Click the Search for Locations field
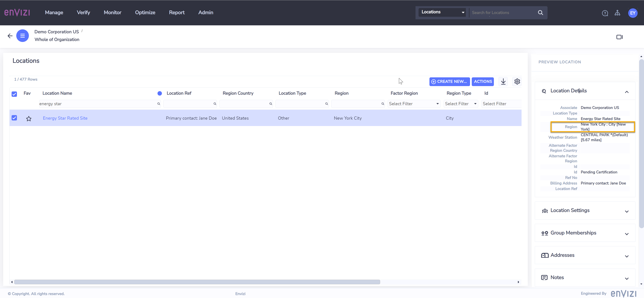 pyautogui.click(x=502, y=12)
